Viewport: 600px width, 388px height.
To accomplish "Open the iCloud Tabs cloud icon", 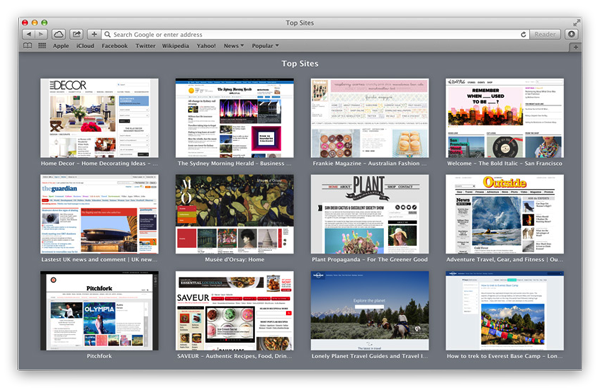I will pyautogui.click(x=59, y=34).
